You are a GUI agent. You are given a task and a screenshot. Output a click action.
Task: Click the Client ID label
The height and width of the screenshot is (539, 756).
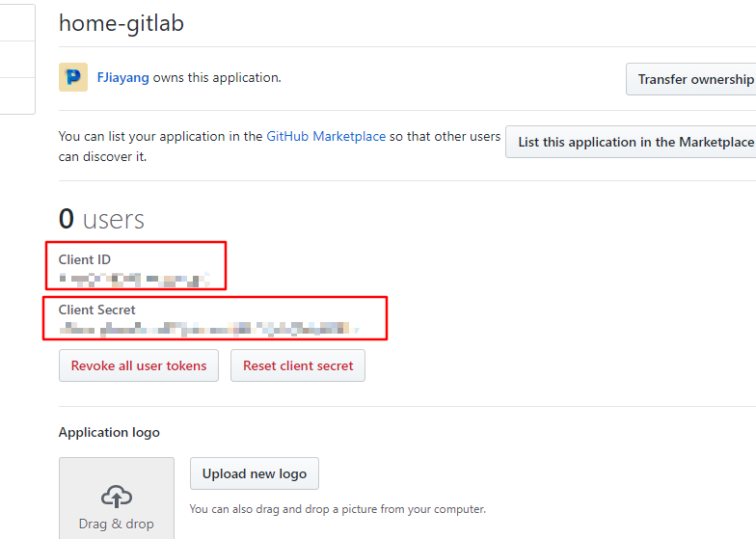point(84,259)
